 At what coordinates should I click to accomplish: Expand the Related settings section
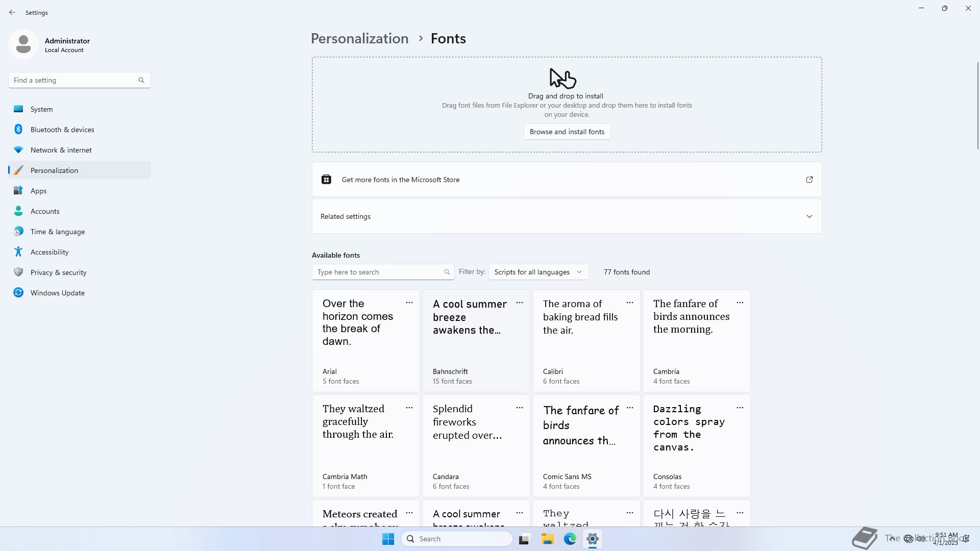point(809,216)
